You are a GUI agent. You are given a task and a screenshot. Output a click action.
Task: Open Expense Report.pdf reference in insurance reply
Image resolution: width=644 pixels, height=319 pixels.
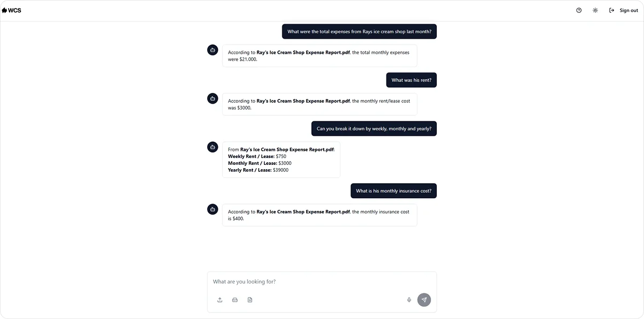point(303,212)
